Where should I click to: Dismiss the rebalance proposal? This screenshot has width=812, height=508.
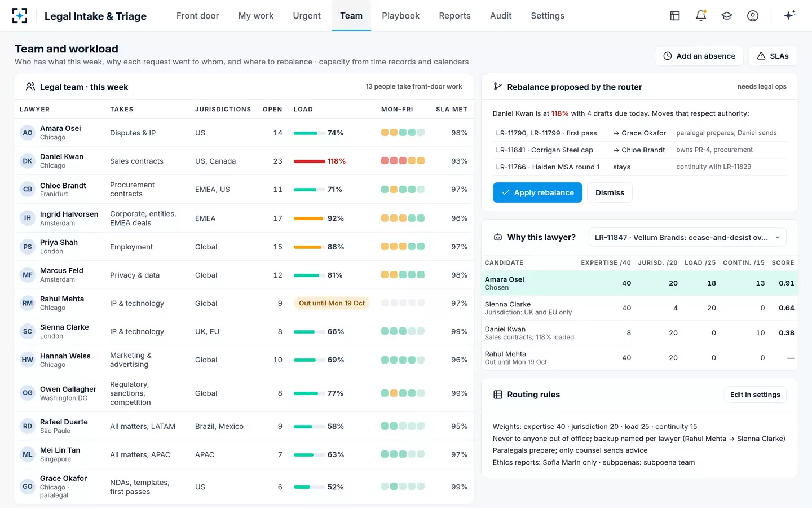click(x=610, y=192)
